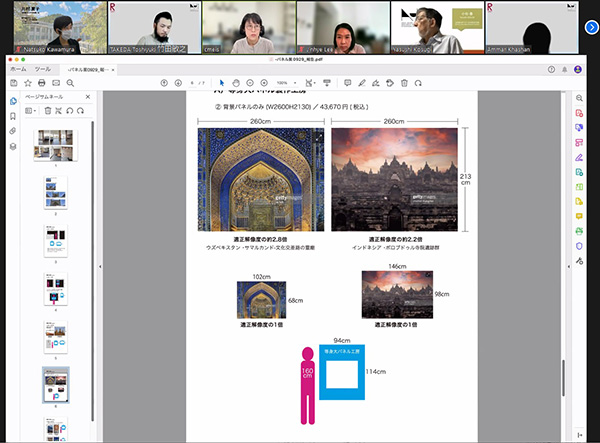Save the PDF with the floppy disk icon
This screenshot has height=443, width=600.
click(x=14, y=83)
